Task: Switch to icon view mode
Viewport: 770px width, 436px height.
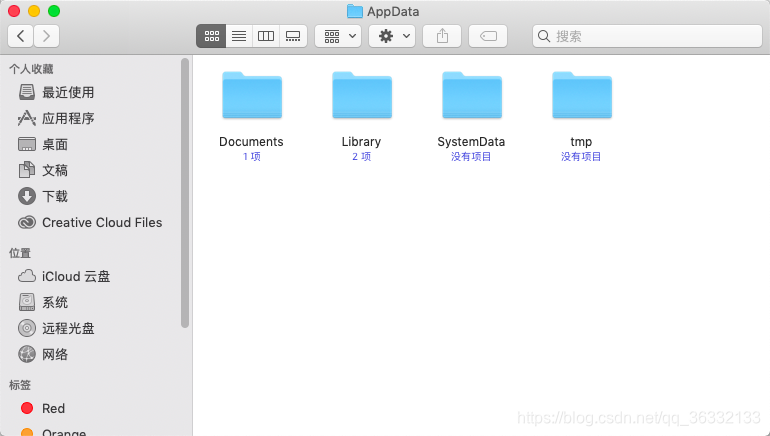Action: tap(211, 36)
